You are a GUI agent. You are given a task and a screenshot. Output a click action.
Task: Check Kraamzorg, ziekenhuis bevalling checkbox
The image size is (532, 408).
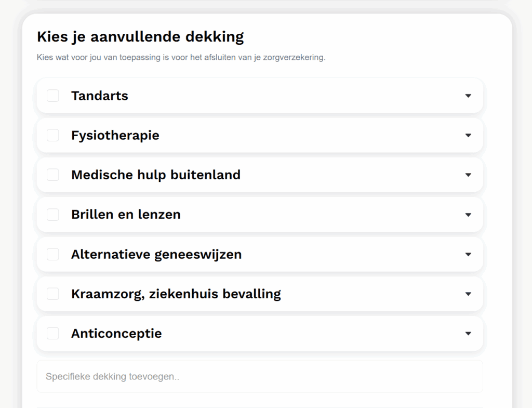click(x=53, y=294)
